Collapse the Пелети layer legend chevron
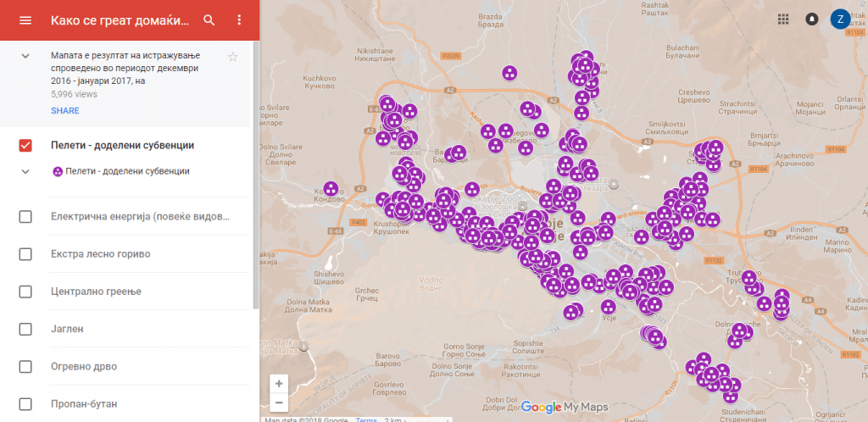 pos(25,171)
